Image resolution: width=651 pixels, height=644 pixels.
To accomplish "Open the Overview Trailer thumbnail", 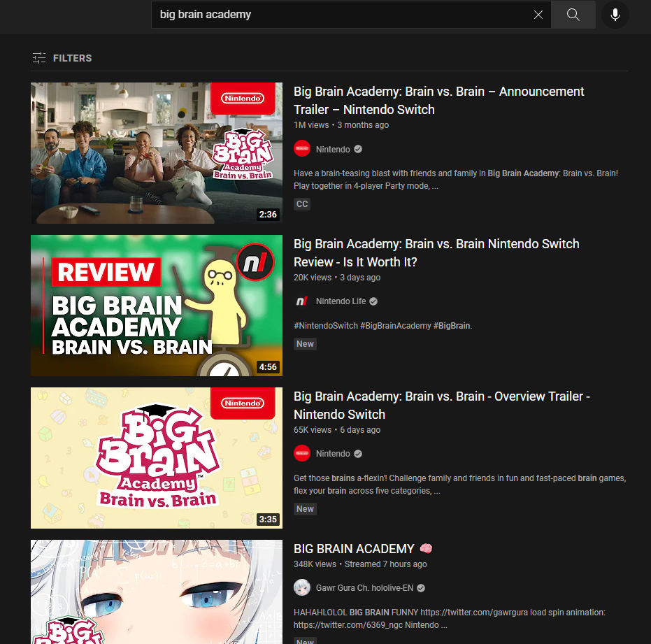I will coord(157,458).
